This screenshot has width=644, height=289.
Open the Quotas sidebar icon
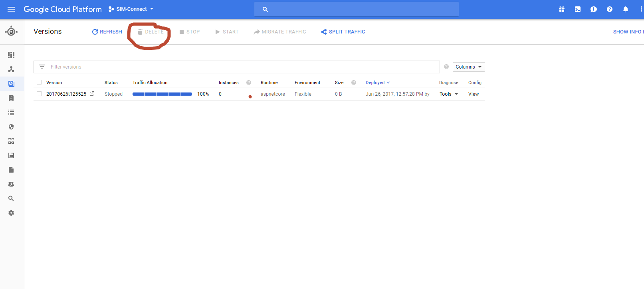click(x=11, y=155)
